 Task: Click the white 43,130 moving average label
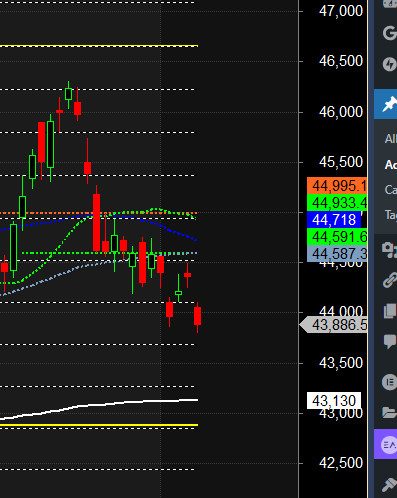[334, 401]
